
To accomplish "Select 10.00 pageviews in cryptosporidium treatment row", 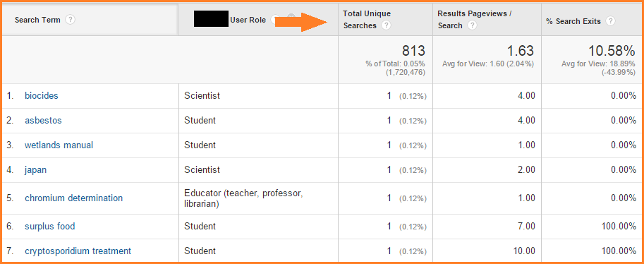I will pos(525,251).
